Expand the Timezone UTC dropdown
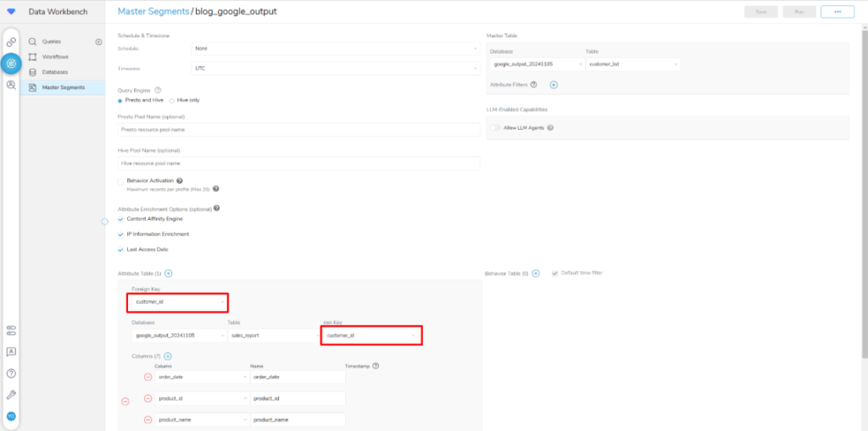Image resolution: width=868 pixels, height=431 pixels. click(336, 69)
